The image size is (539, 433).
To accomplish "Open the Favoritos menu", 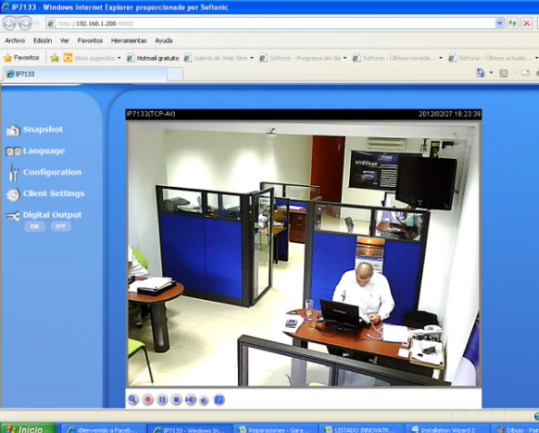I will 90,41.
